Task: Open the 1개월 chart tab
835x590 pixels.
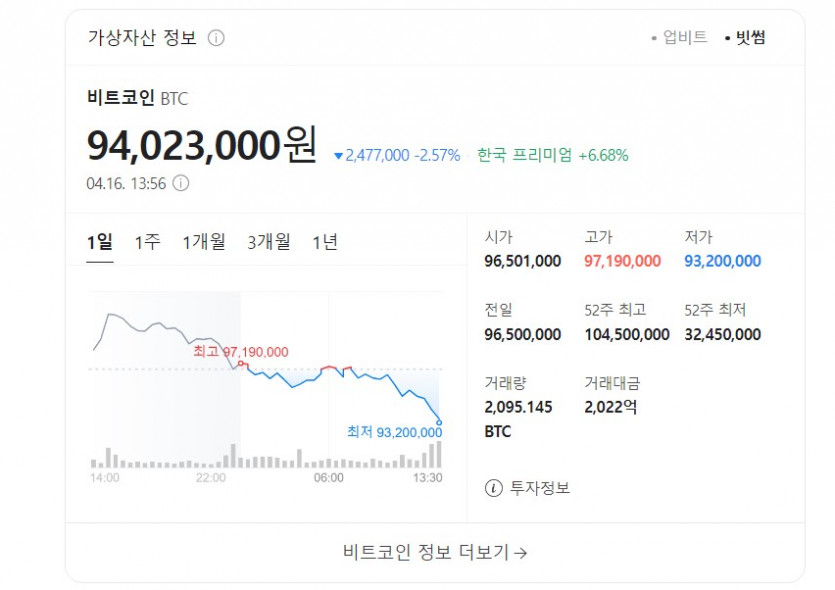Action: (x=204, y=242)
